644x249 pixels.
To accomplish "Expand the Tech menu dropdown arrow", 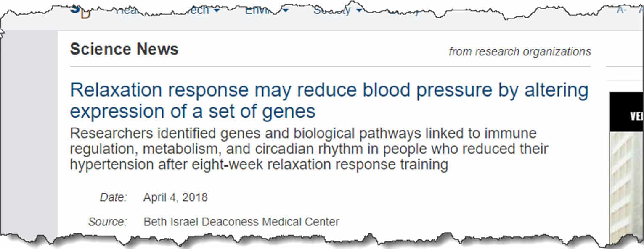I will pyautogui.click(x=216, y=10).
